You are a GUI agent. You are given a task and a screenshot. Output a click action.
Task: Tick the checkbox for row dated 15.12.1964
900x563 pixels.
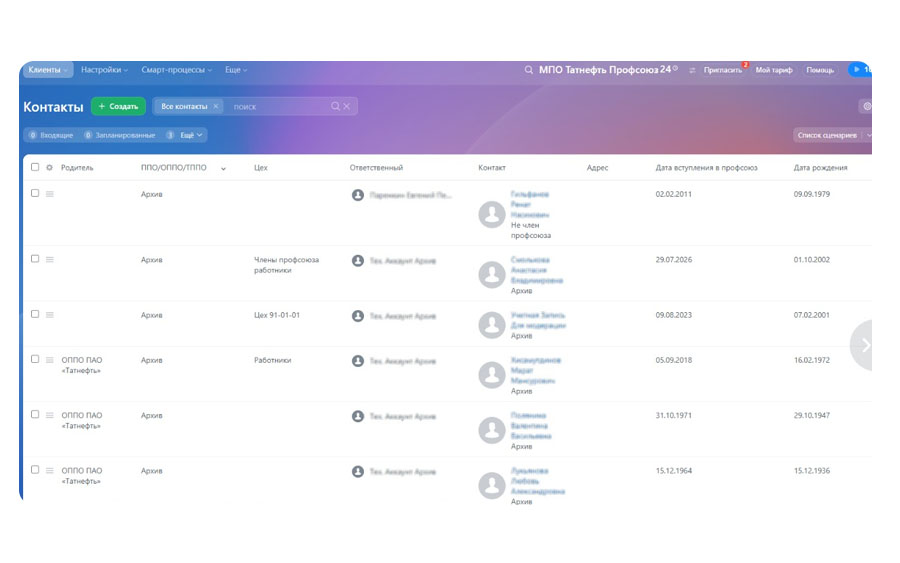click(x=35, y=469)
